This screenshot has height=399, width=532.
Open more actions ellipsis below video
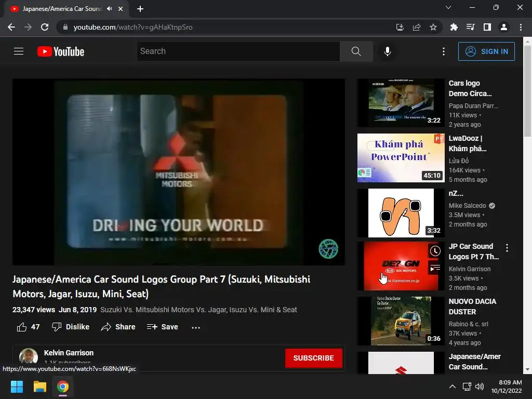(196, 327)
